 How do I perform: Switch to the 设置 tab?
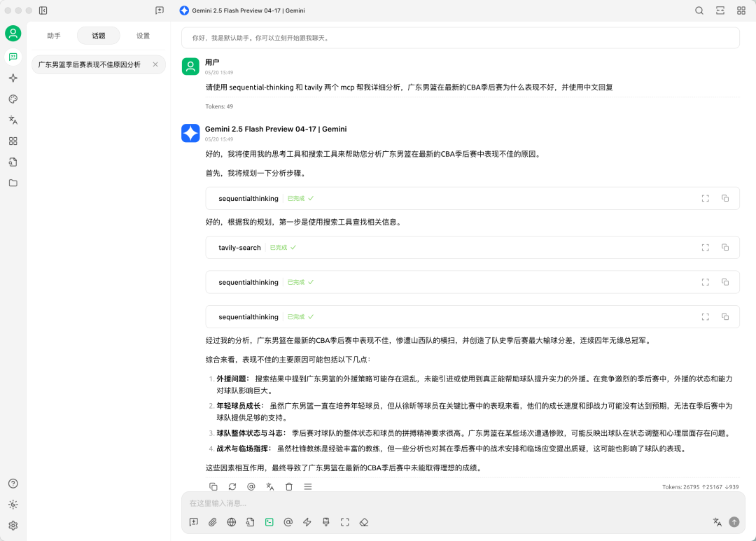click(x=143, y=36)
